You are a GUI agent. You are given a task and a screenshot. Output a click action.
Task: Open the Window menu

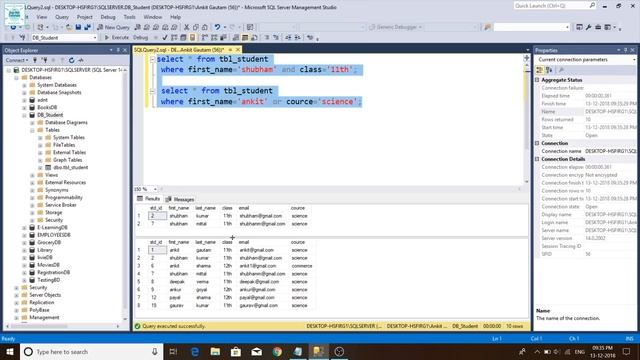(x=153, y=17)
